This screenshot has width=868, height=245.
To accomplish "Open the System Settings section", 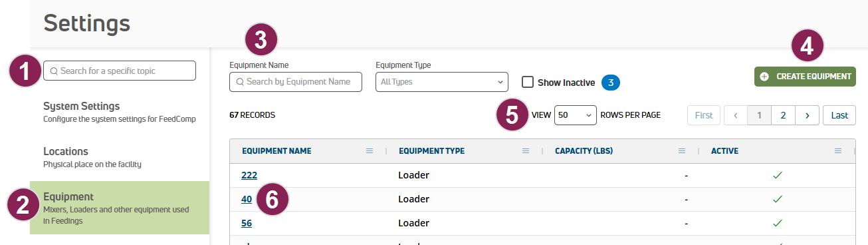I will (x=120, y=112).
